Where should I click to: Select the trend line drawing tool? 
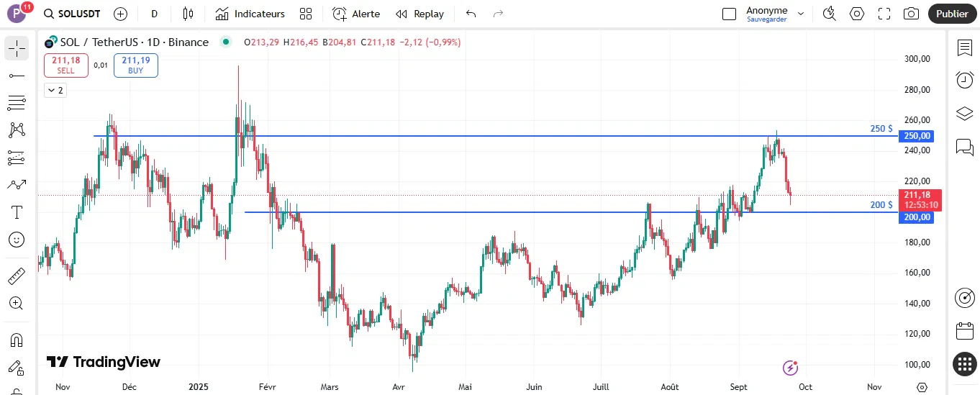(x=16, y=76)
